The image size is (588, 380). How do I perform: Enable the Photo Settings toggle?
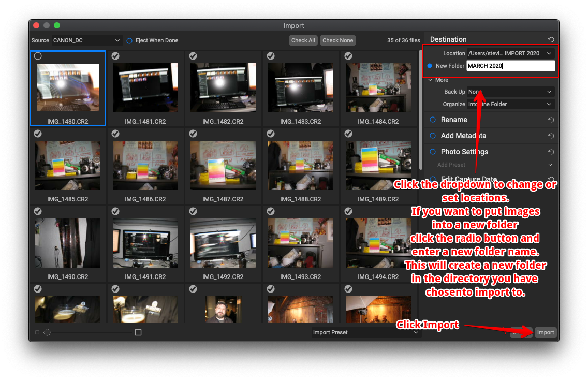(433, 152)
